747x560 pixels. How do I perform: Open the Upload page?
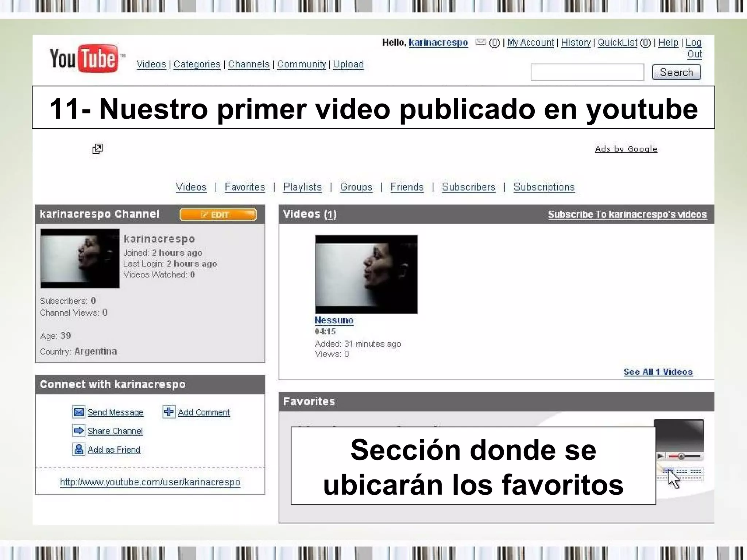pyautogui.click(x=348, y=64)
